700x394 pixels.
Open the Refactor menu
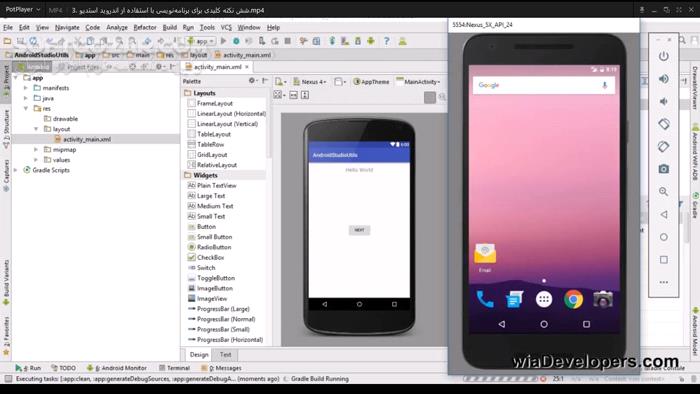pos(145,27)
